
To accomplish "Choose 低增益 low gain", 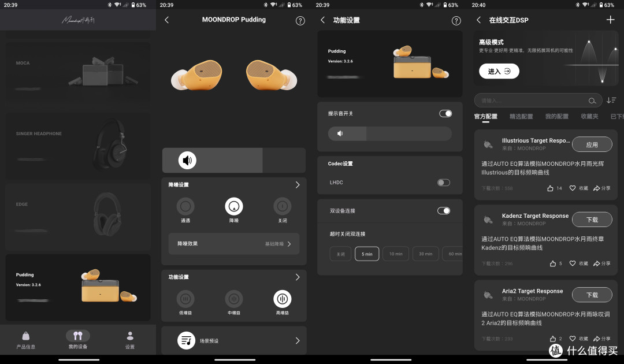I will tap(185, 303).
